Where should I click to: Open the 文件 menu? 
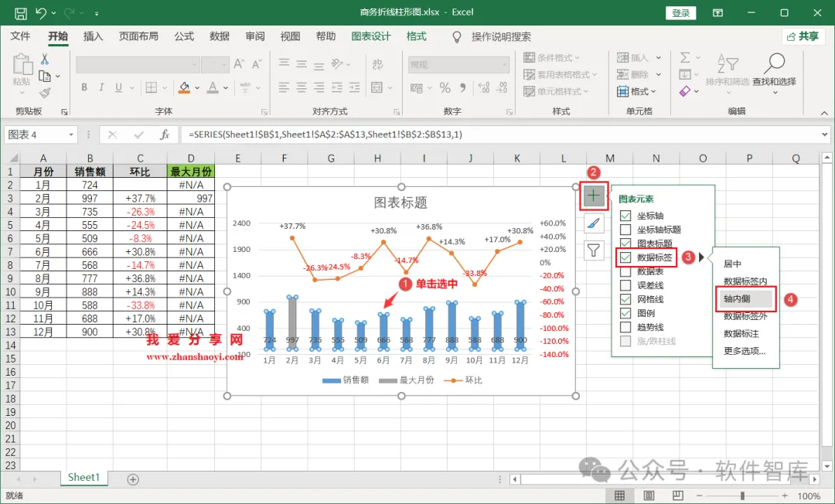click(20, 36)
